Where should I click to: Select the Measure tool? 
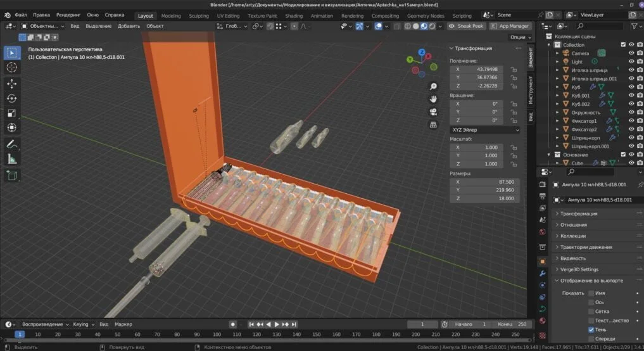coord(11,159)
